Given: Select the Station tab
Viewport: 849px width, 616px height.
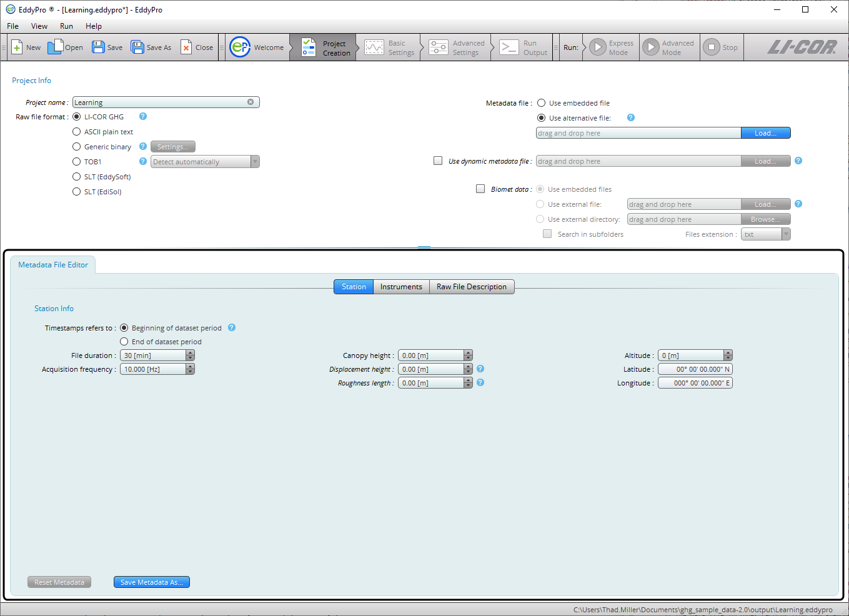Looking at the screenshot, I should (x=354, y=287).
